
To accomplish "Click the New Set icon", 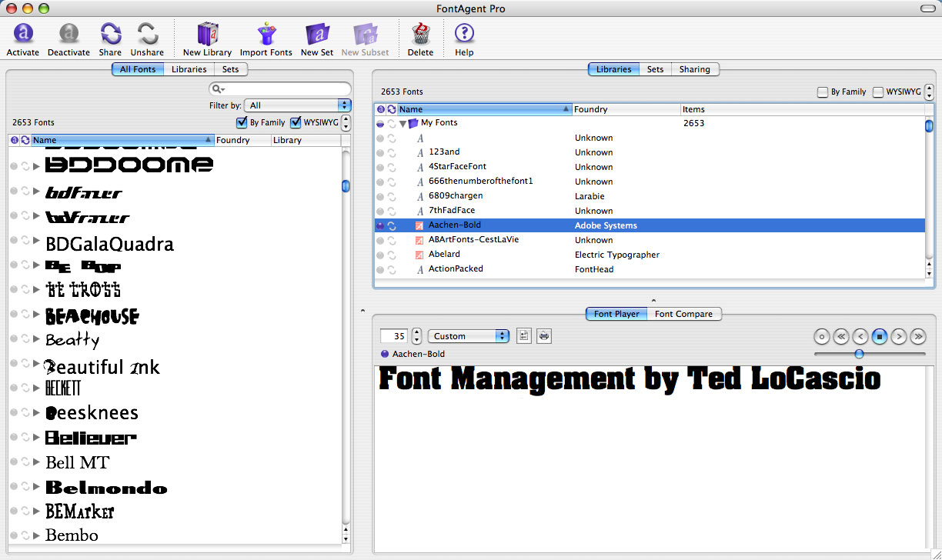I will 317,35.
